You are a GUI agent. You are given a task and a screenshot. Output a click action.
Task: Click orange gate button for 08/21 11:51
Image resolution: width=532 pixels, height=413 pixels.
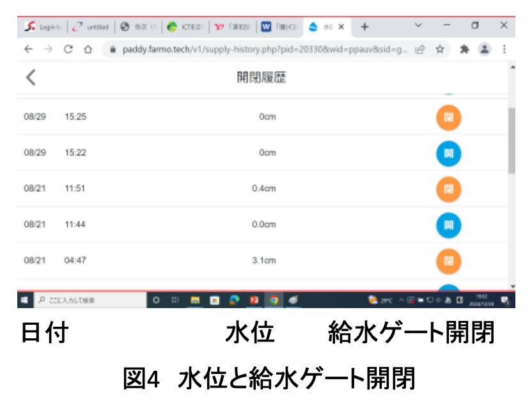coord(448,189)
